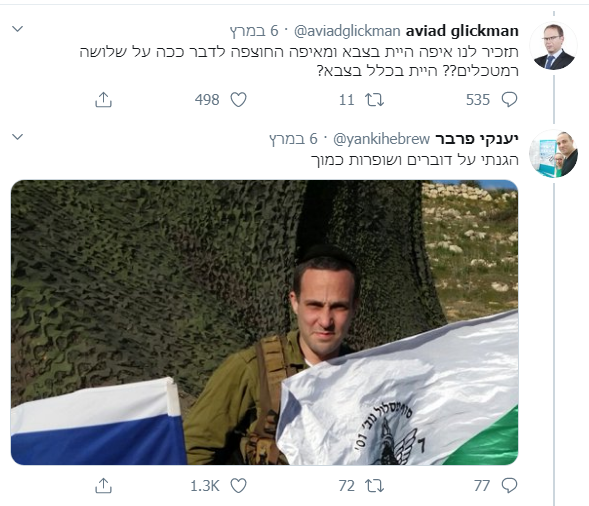Open the 6 במרץ timestamp on aviad's tweet

pyautogui.click(x=254, y=31)
